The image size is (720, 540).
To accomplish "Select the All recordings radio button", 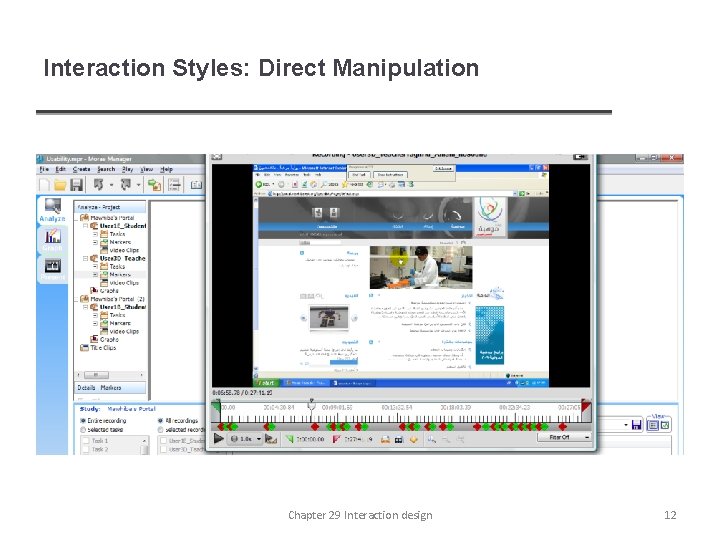I will point(161,421).
